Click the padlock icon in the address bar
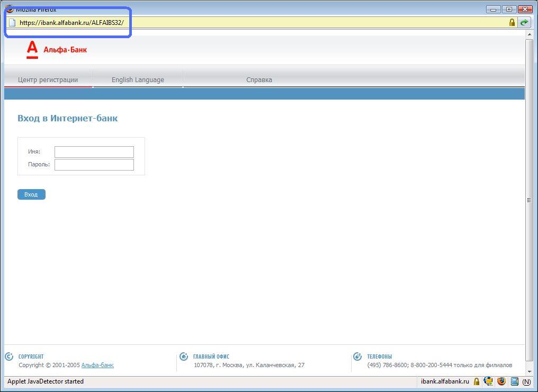 pos(512,23)
